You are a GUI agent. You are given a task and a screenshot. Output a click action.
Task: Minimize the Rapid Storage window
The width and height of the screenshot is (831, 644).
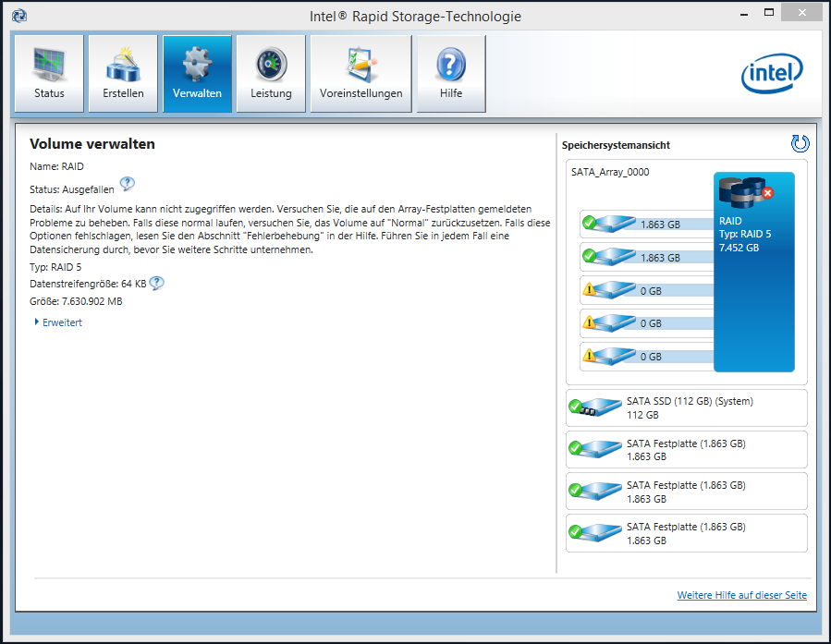(744, 13)
